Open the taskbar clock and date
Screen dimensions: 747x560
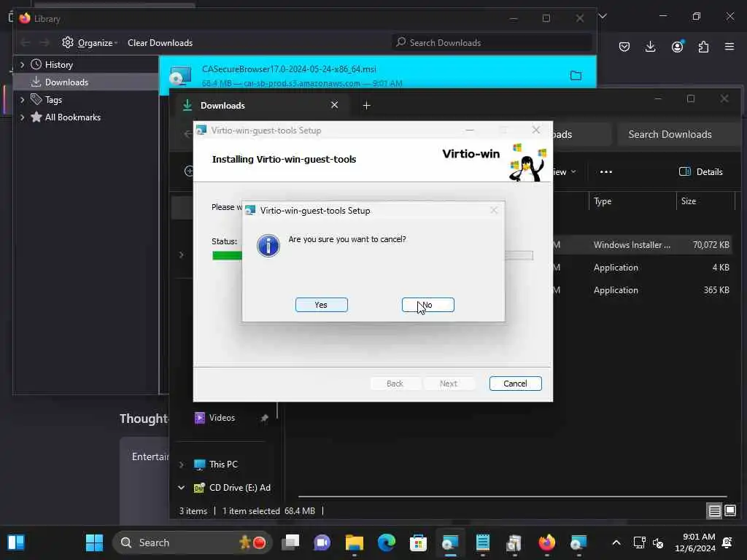click(695, 542)
